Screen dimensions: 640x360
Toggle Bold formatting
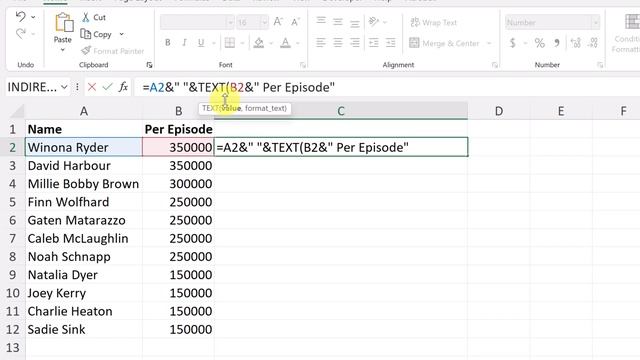coord(167,42)
